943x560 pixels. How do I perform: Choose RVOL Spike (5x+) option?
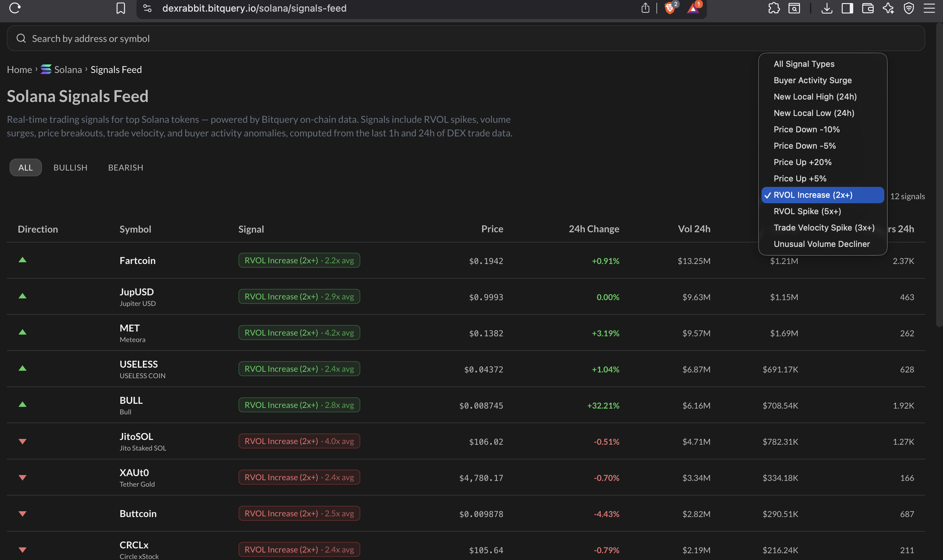(807, 211)
